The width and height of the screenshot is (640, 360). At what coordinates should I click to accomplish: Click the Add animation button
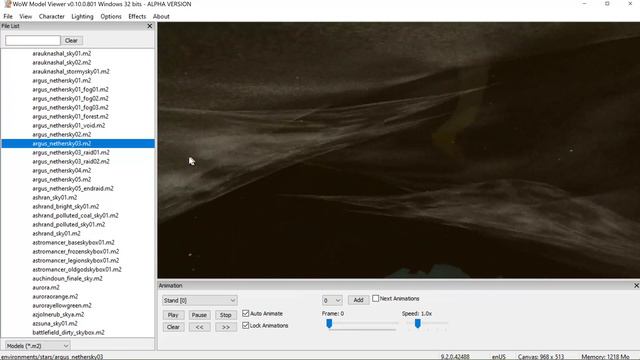click(x=358, y=300)
